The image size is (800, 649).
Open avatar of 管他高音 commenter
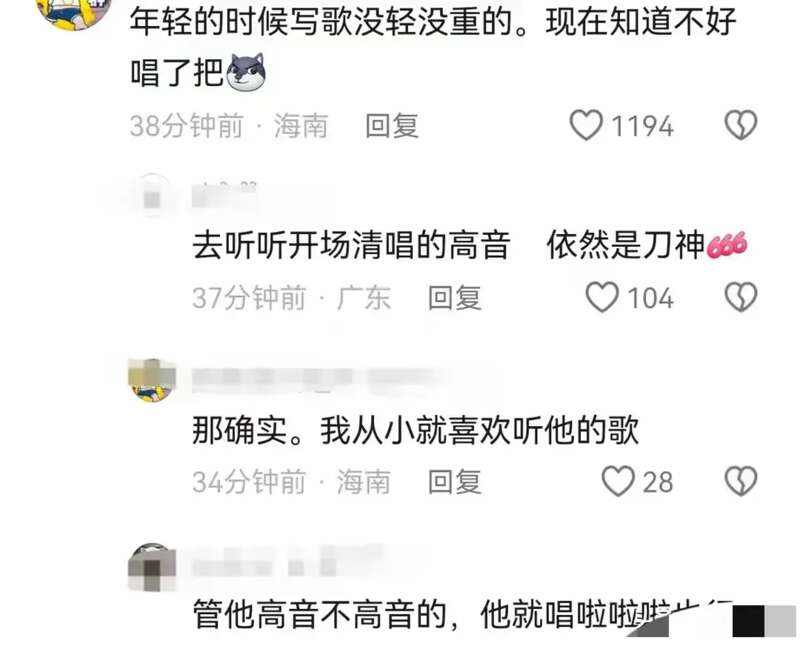point(152,567)
